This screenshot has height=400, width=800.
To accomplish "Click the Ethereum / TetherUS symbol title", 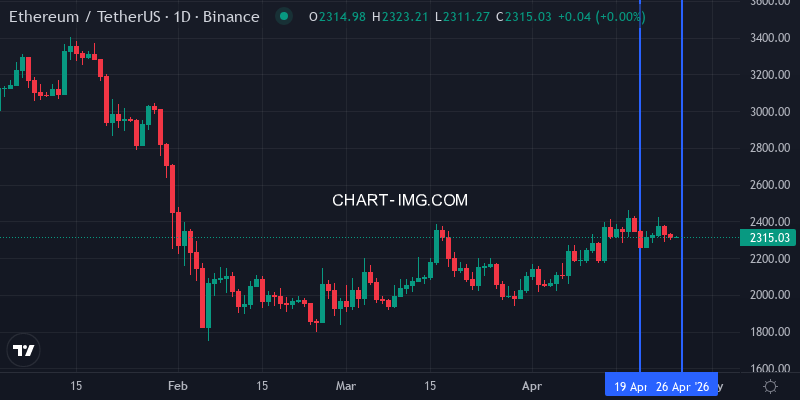I will coord(134,17).
